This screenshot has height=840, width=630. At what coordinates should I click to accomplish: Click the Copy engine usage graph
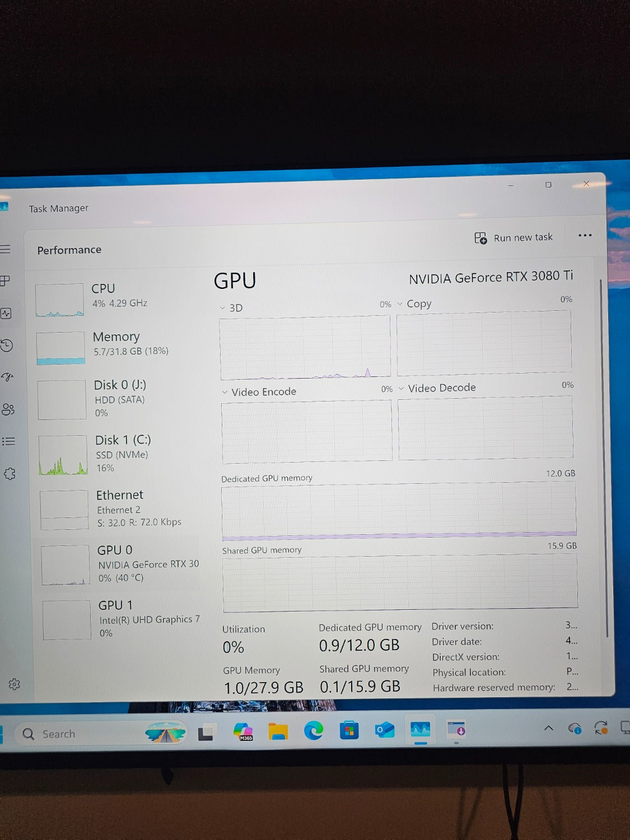(x=484, y=342)
